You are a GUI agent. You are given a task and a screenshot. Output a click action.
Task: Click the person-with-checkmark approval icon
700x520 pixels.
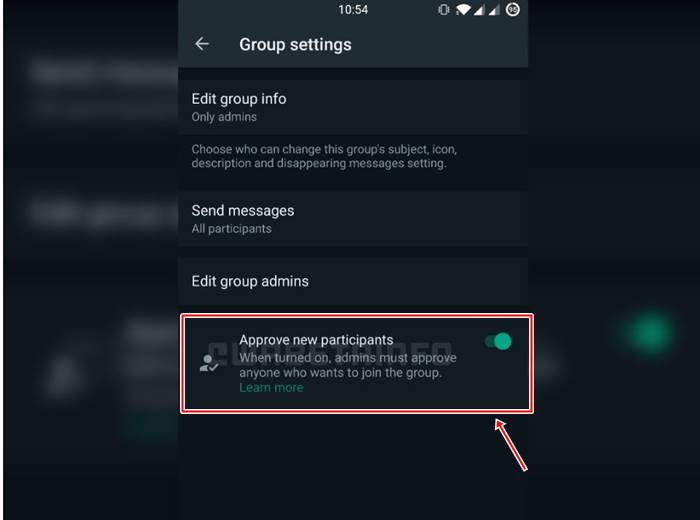pyautogui.click(x=208, y=363)
